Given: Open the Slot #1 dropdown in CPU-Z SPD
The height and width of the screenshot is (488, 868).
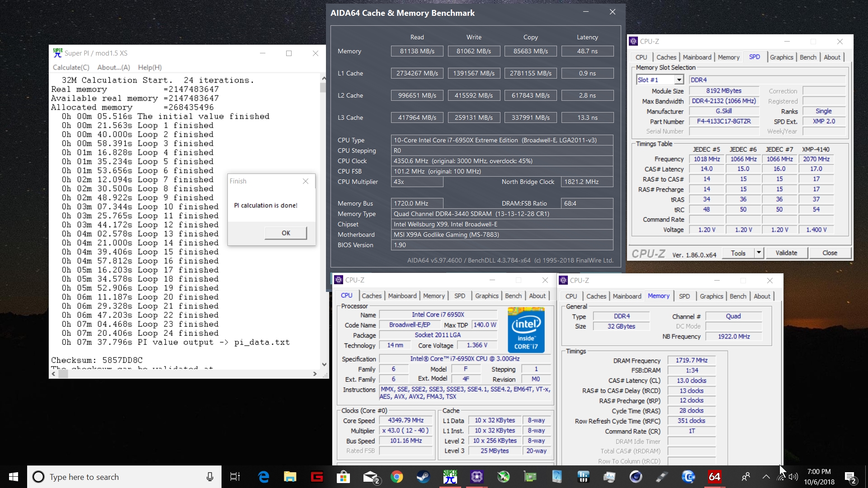Looking at the screenshot, I should coord(679,80).
